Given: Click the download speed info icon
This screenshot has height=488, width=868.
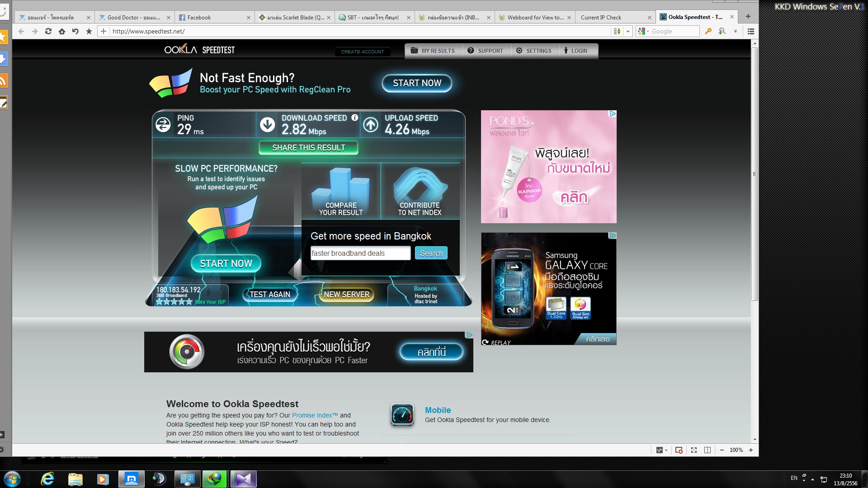Looking at the screenshot, I should tap(355, 117).
